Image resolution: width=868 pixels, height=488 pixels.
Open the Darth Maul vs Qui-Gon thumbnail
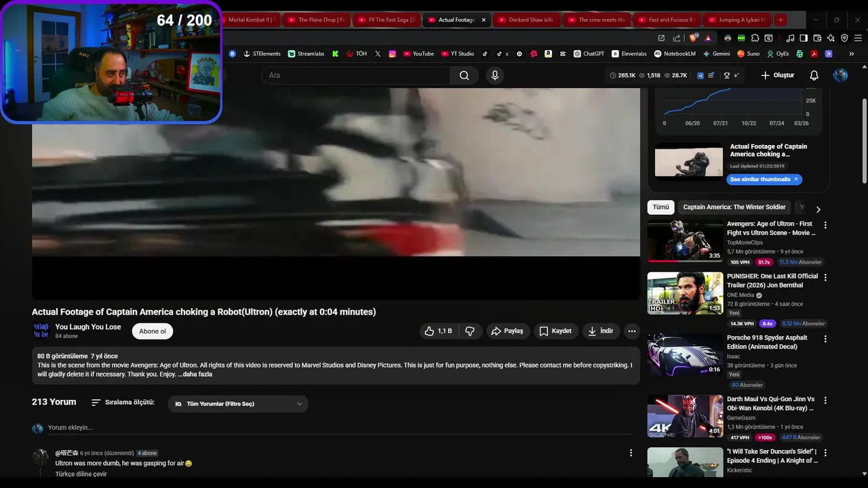pyautogui.click(x=685, y=416)
